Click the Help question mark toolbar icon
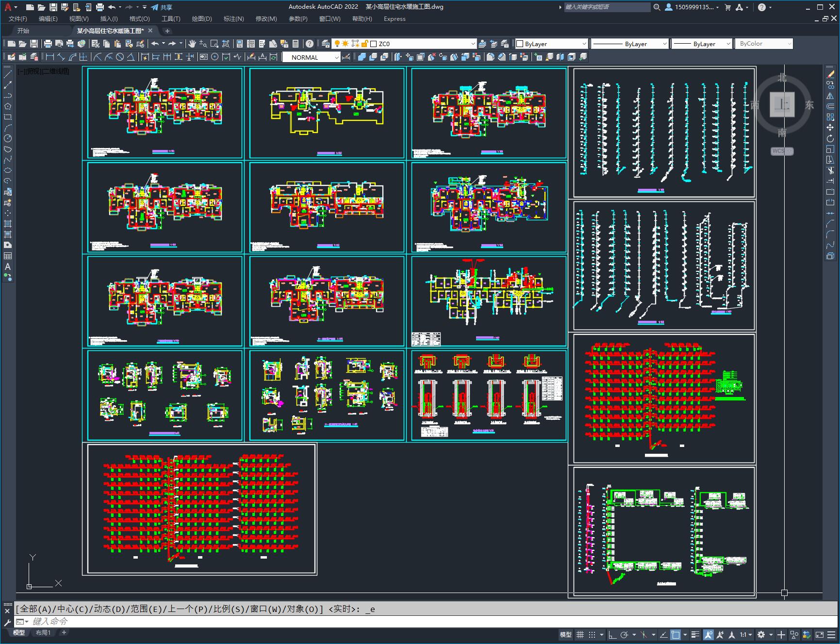 click(310, 44)
